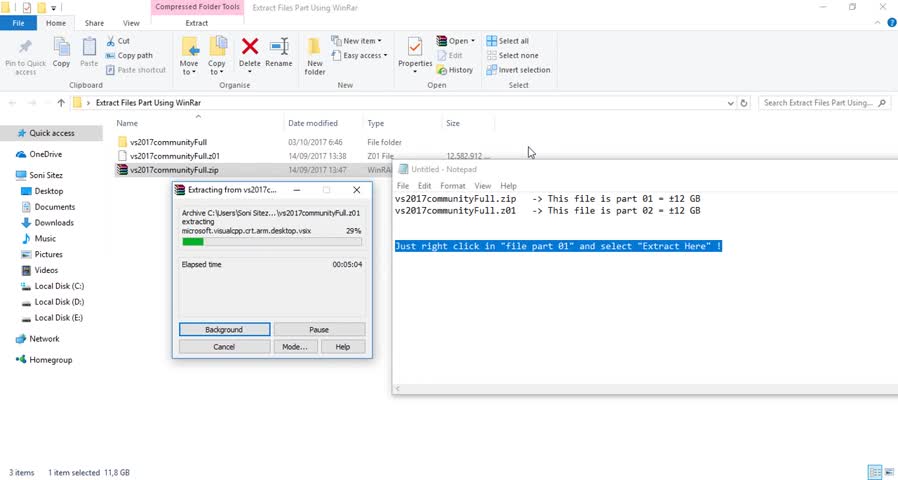Expand the Copy to dropdown
Screen dimensions: 898x480
(x=217, y=72)
